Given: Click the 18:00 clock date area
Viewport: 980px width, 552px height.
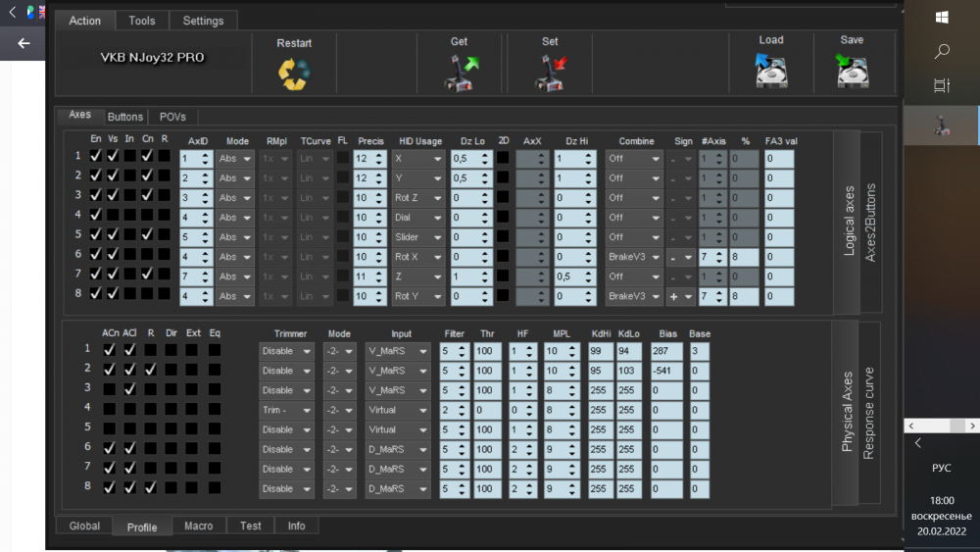Looking at the screenshot, I should point(941,516).
